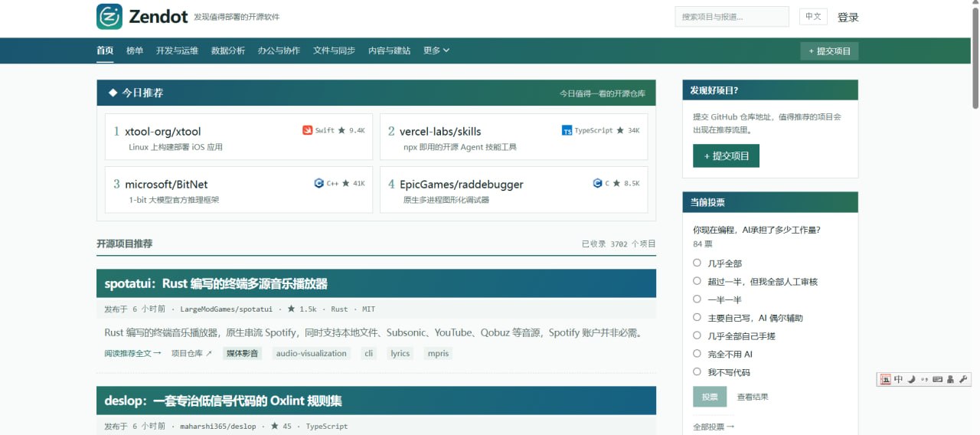Viewport: 980px width, 435px height.
Task: Open the microsoft/BitNet project link
Action: [x=166, y=184]
